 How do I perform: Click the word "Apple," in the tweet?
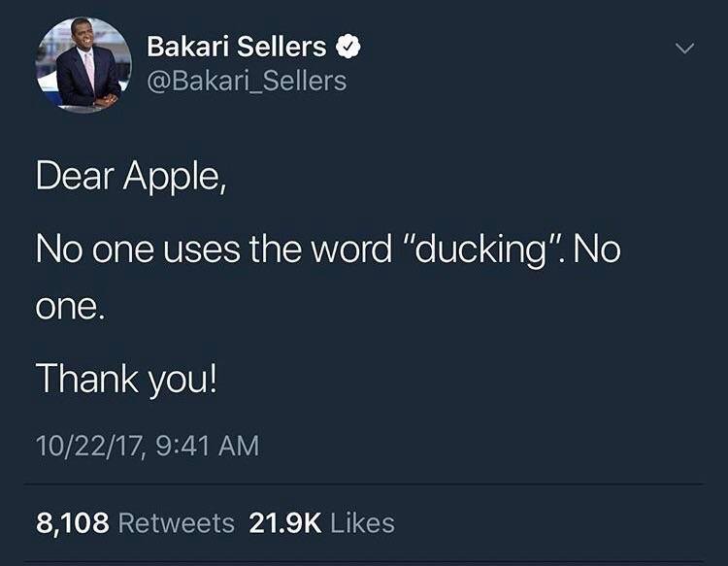pos(178,177)
